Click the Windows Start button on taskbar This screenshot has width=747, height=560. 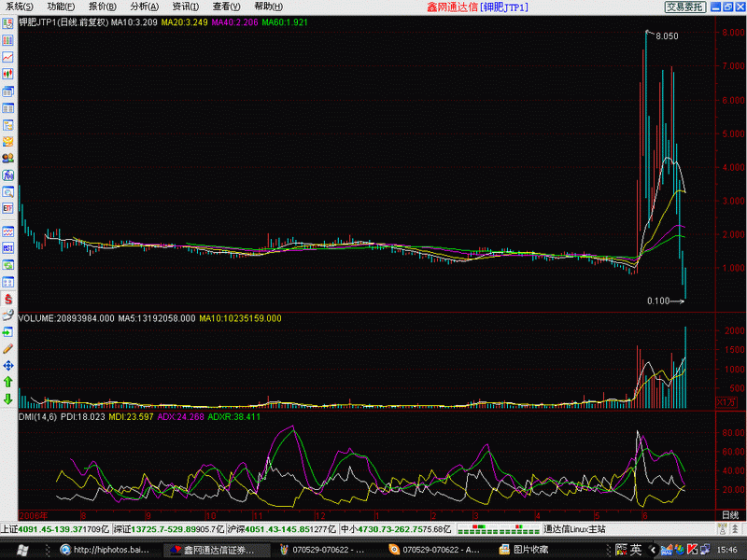point(21,550)
